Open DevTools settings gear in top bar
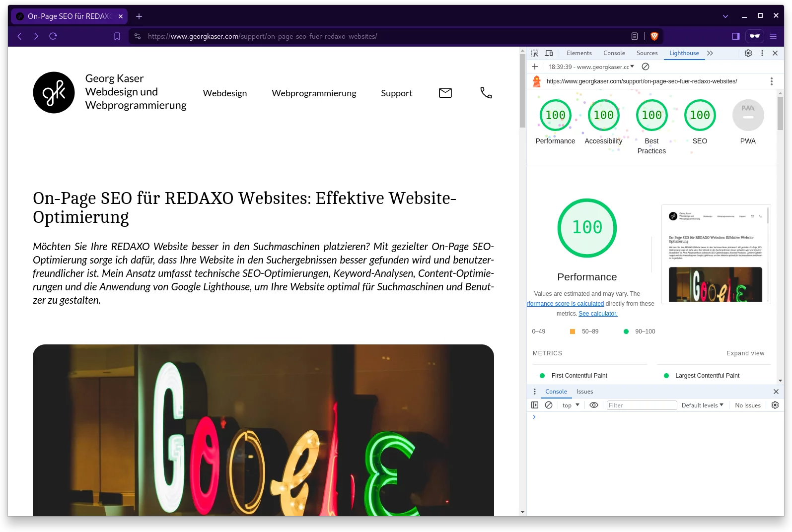792x532 pixels. (x=748, y=53)
